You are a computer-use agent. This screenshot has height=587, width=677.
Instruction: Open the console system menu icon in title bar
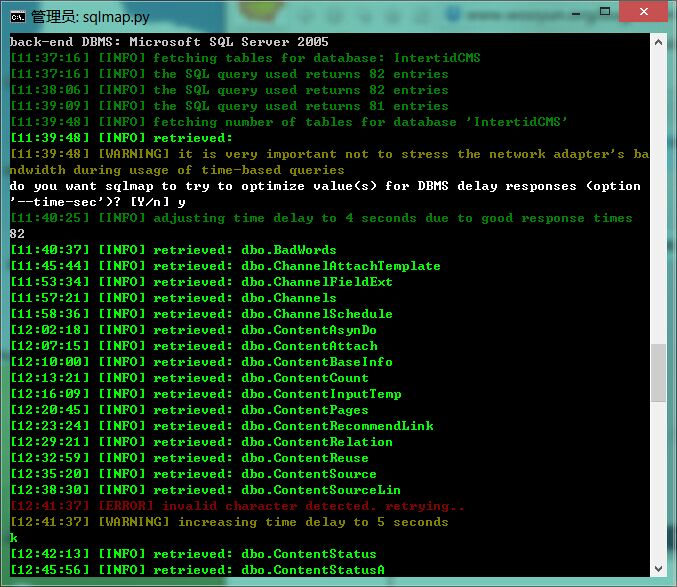(18, 17)
